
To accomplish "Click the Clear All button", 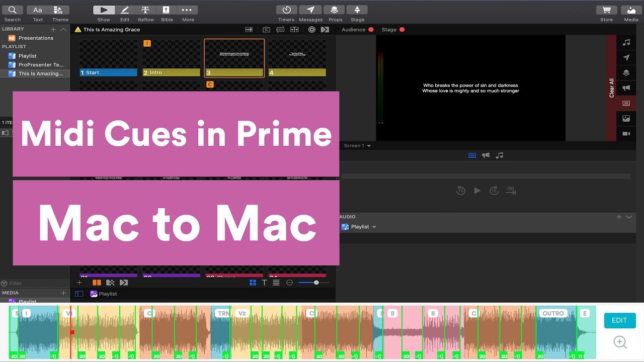I will pos(611,88).
